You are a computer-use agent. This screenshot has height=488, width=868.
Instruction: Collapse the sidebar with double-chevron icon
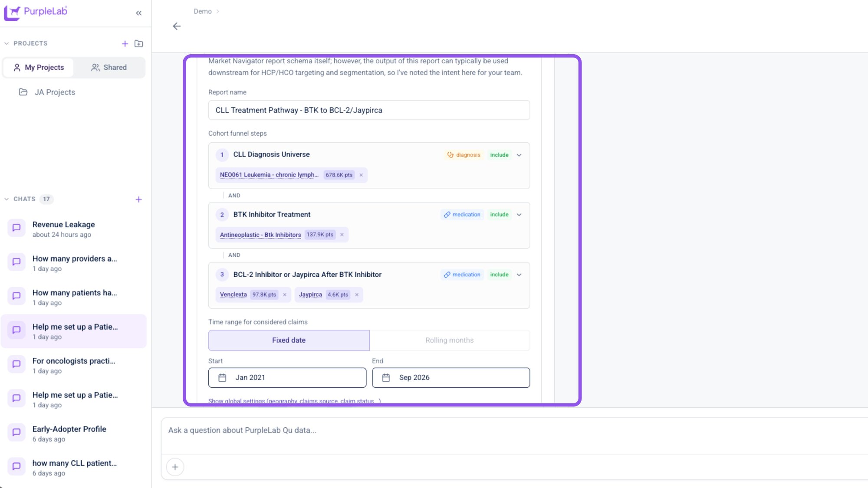(139, 13)
